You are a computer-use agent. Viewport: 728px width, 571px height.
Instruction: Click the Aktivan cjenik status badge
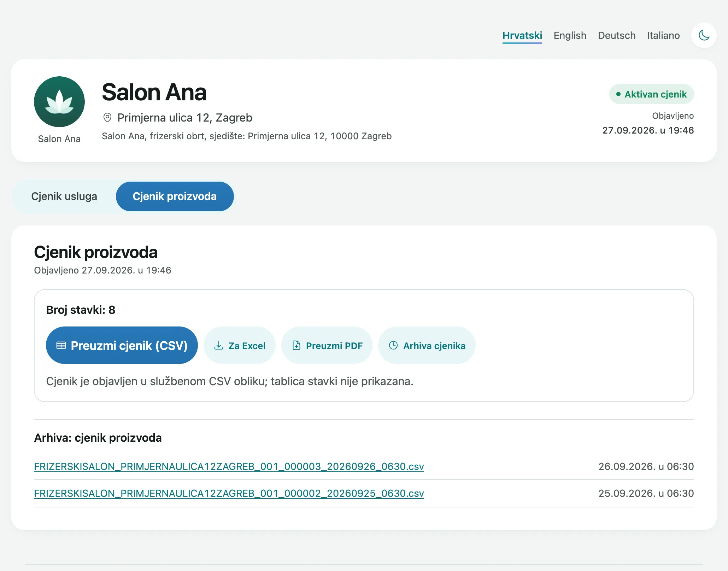click(651, 94)
